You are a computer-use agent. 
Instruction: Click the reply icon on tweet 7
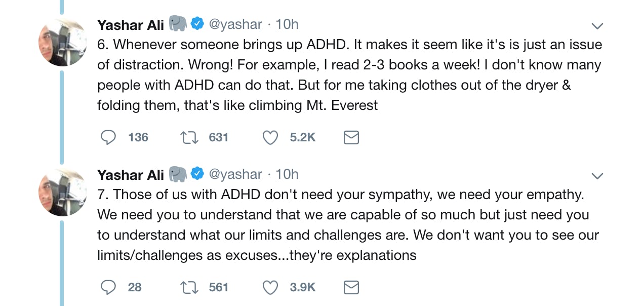[108, 287]
